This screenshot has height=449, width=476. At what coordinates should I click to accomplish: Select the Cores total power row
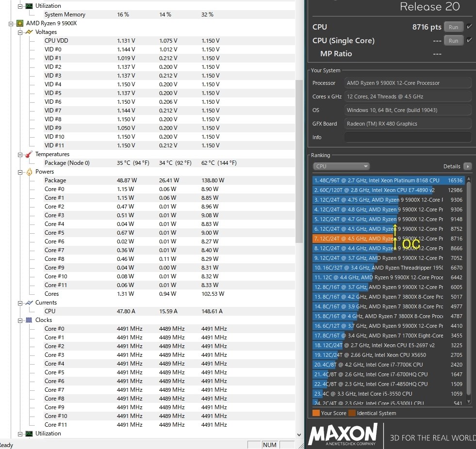[x=169, y=294]
